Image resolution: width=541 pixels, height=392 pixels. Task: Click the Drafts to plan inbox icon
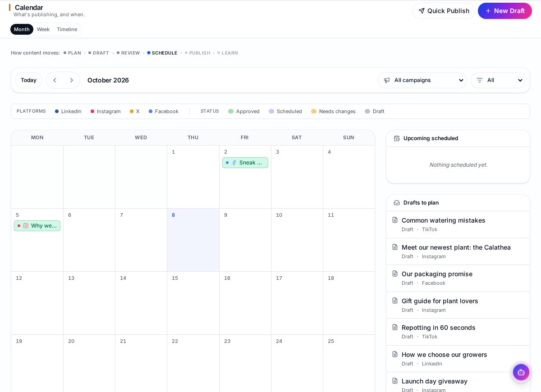coord(397,203)
